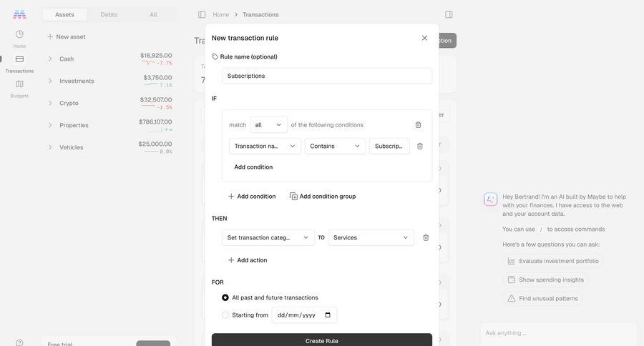Click the Ask anything chat input
644x346 pixels.
click(559, 333)
